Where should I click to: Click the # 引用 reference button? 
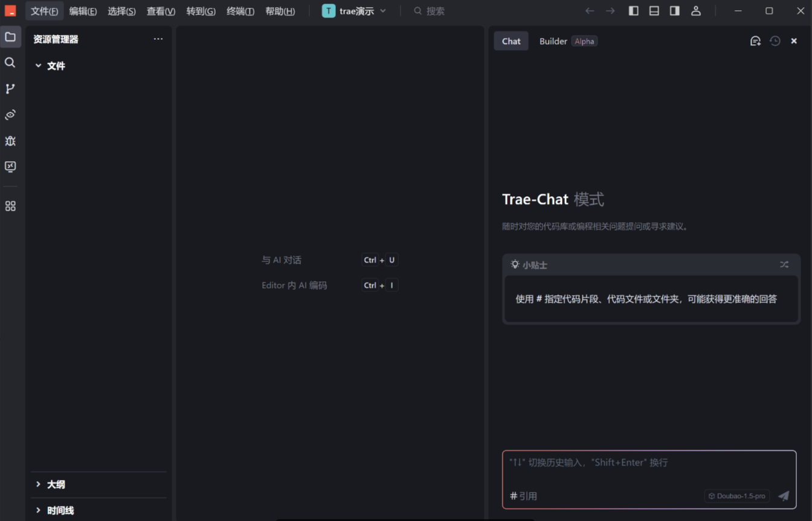pyautogui.click(x=523, y=496)
